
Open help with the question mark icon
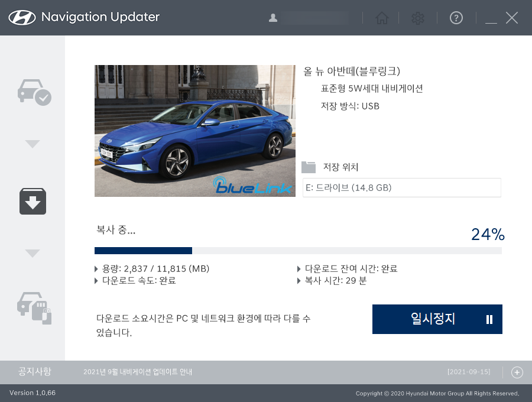(x=456, y=18)
